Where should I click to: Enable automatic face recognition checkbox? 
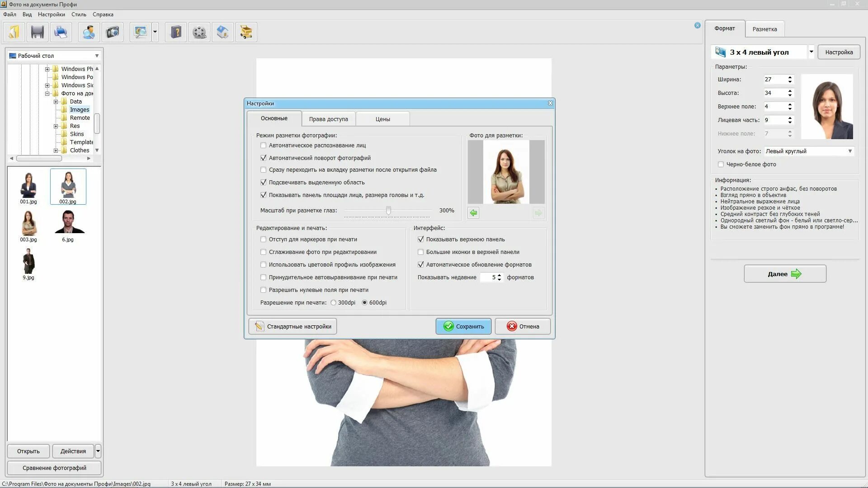point(264,145)
